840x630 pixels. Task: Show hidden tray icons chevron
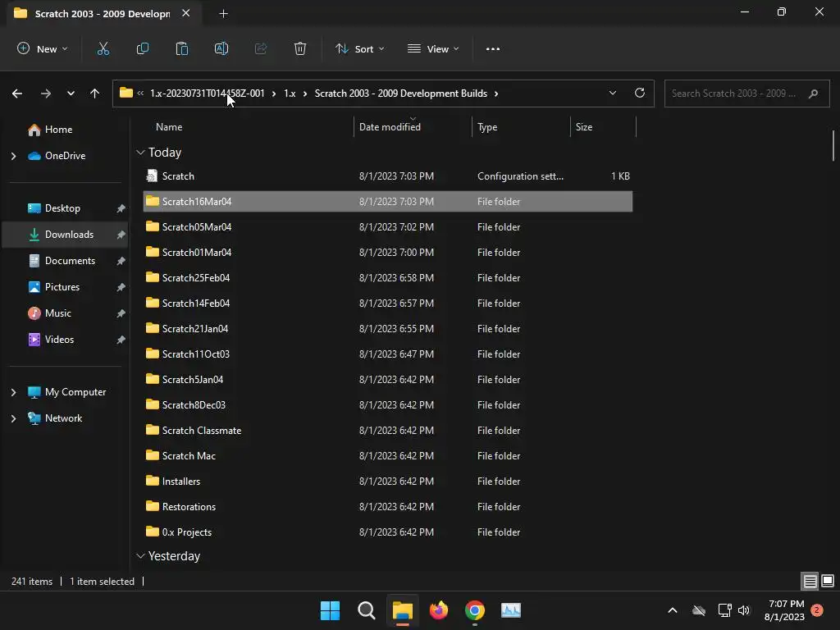tap(673, 610)
